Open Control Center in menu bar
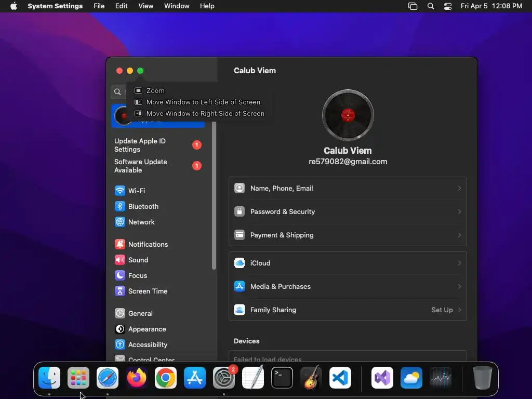This screenshot has width=532, height=399. click(x=448, y=6)
